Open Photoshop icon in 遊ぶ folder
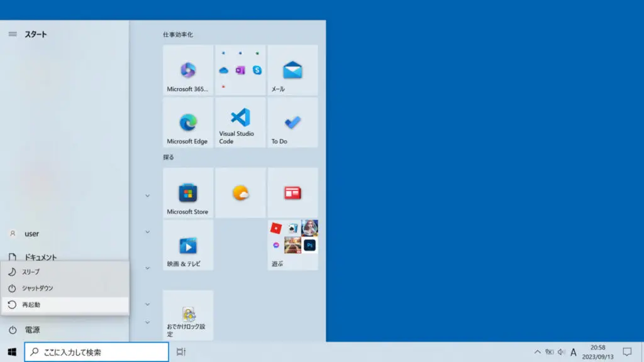644x362 pixels. tap(309, 245)
